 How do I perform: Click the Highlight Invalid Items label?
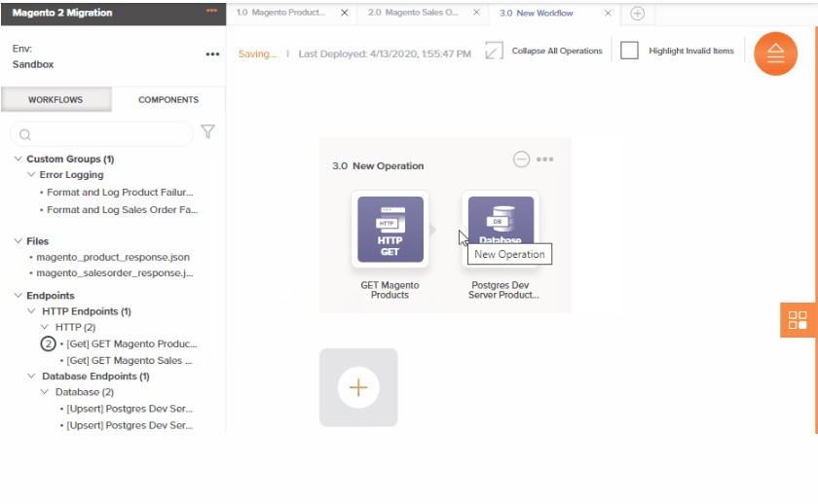(691, 51)
